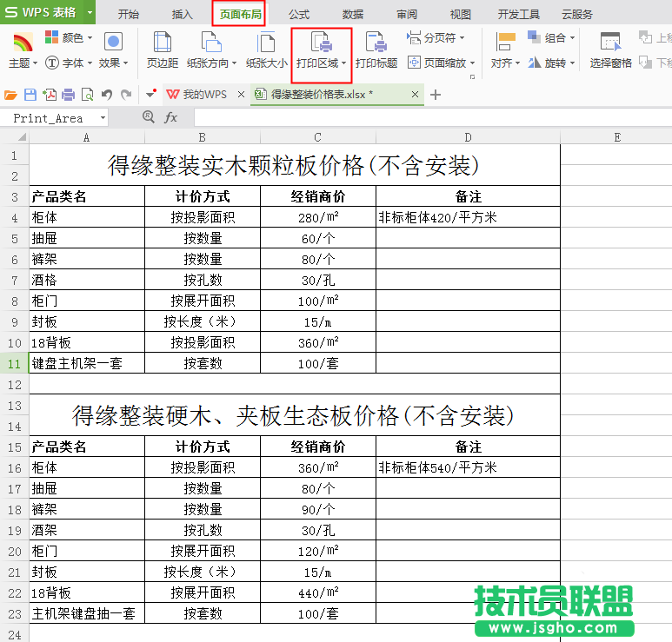Screen dimensions: 672x642
Task: Click the undo arrow icon
Action: (107, 95)
